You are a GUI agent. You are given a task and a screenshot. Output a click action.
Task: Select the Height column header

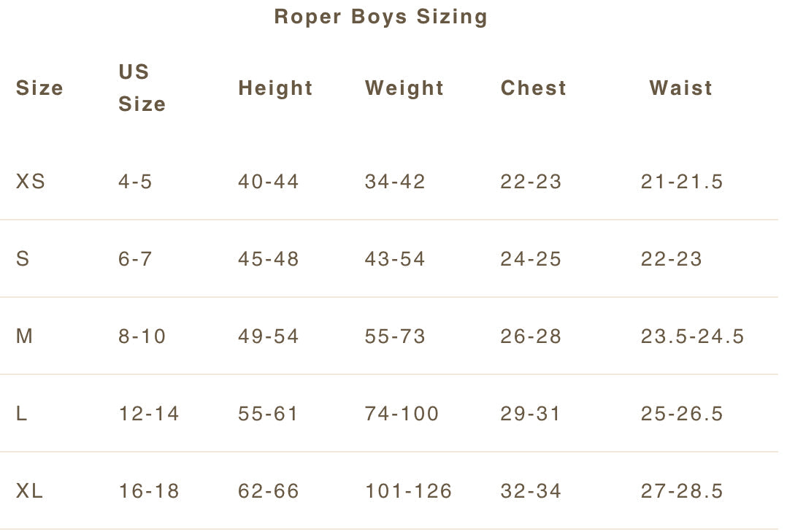click(x=275, y=88)
